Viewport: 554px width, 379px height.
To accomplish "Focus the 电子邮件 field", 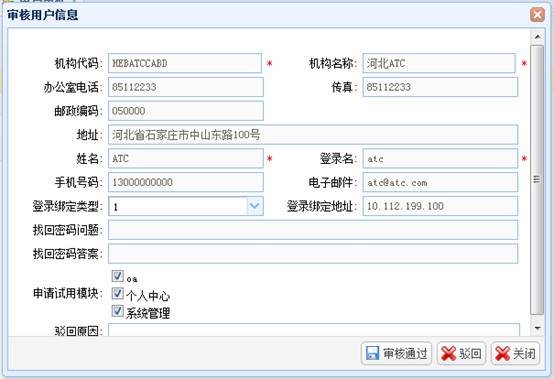I will tap(440, 182).
